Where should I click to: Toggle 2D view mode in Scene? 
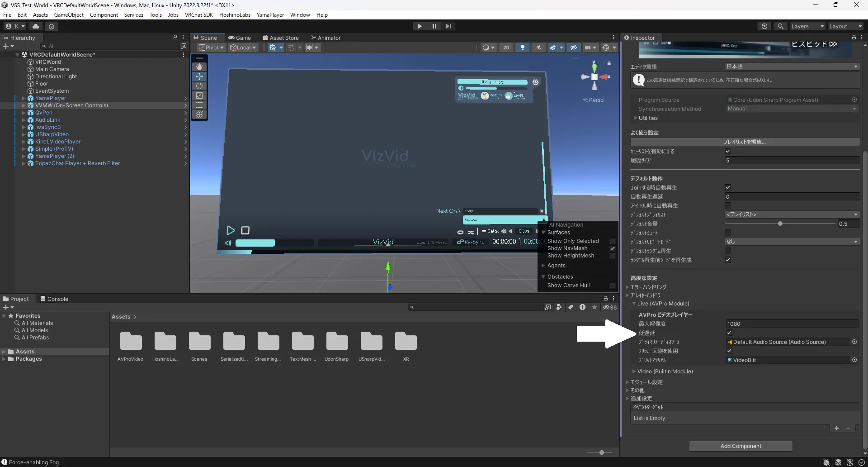(506, 48)
